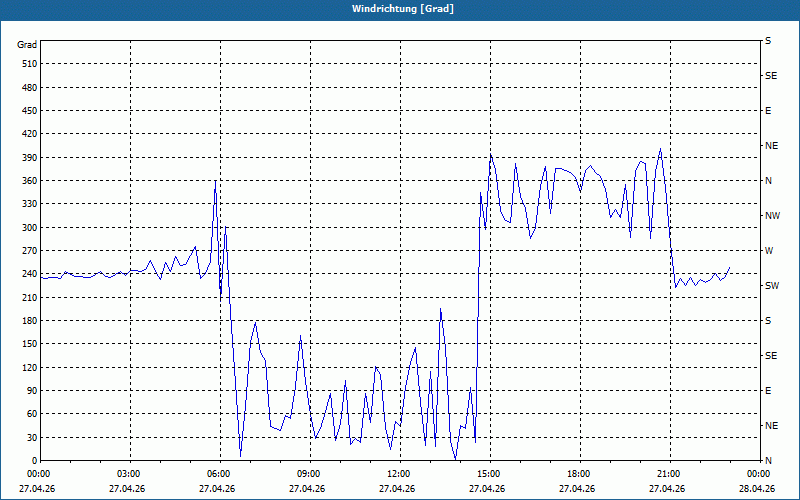
Task: Click the 12:00 label on the time axis
Action: pos(398,474)
